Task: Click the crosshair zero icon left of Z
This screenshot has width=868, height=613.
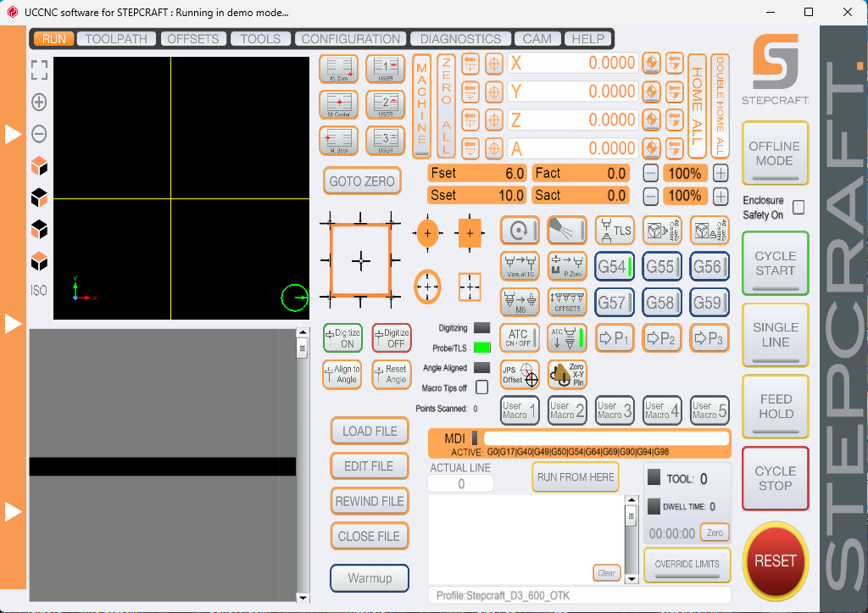Action: click(x=494, y=120)
